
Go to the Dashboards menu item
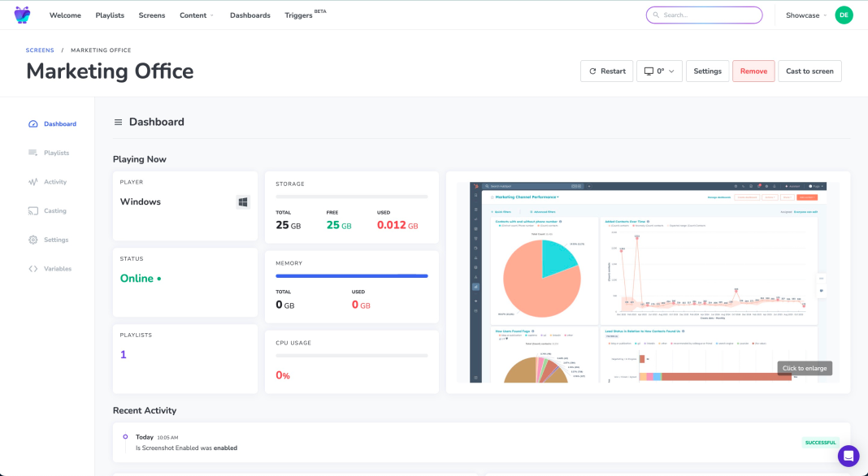249,15
